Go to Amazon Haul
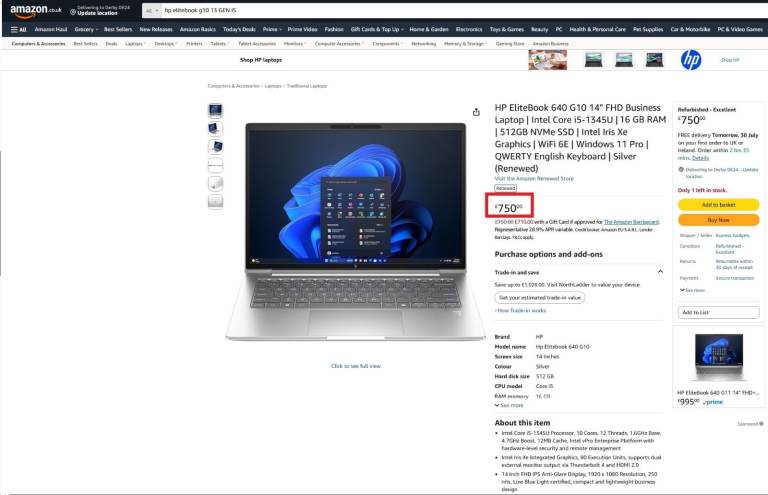The image size is (768, 495). coord(51,29)
